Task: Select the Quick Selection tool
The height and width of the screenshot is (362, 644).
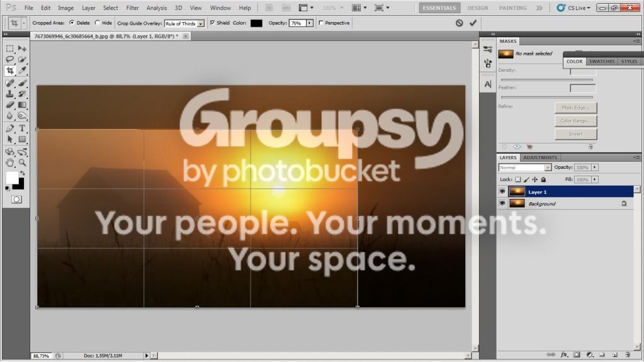Action: coord(22,60)
